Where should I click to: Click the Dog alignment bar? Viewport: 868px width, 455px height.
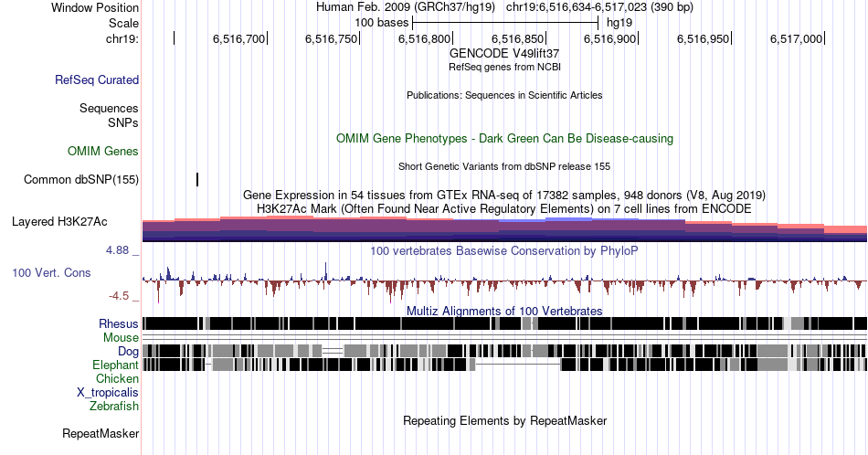504,351
